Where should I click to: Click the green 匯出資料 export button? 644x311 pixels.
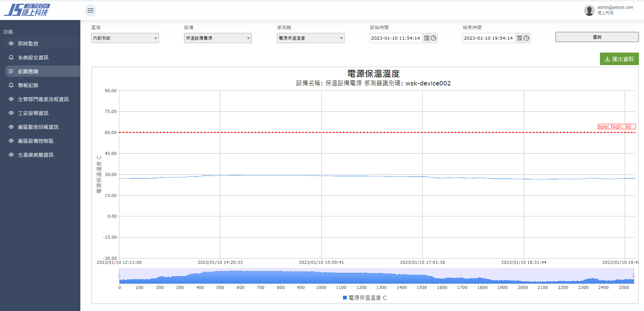pos(619,59)
